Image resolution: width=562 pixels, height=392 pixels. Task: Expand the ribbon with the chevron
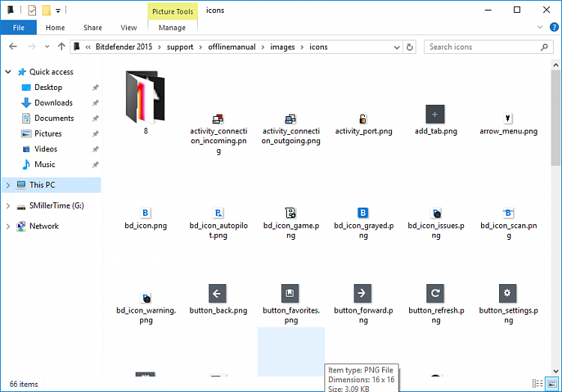[x=540, y=27]
